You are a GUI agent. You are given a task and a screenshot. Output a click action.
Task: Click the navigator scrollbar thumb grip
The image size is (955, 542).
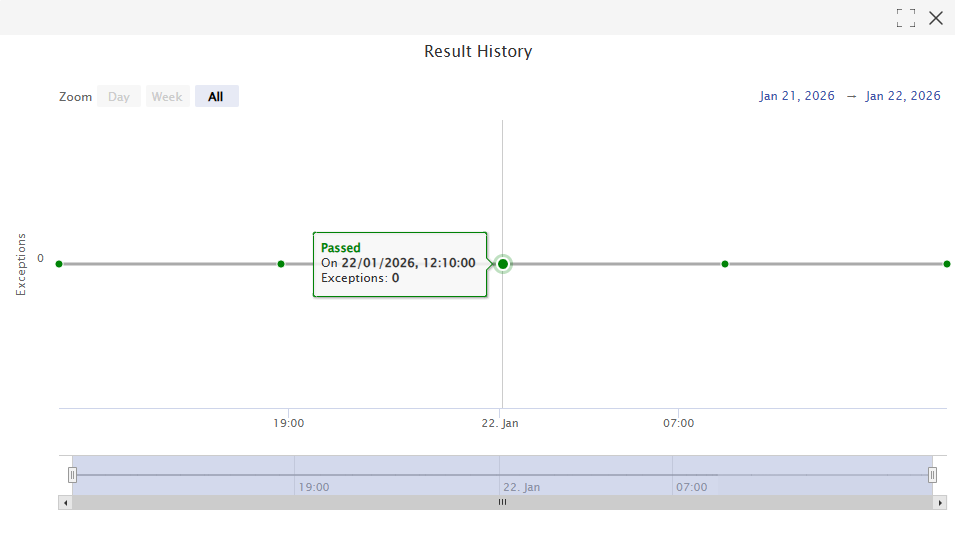(x=502, y=502)
